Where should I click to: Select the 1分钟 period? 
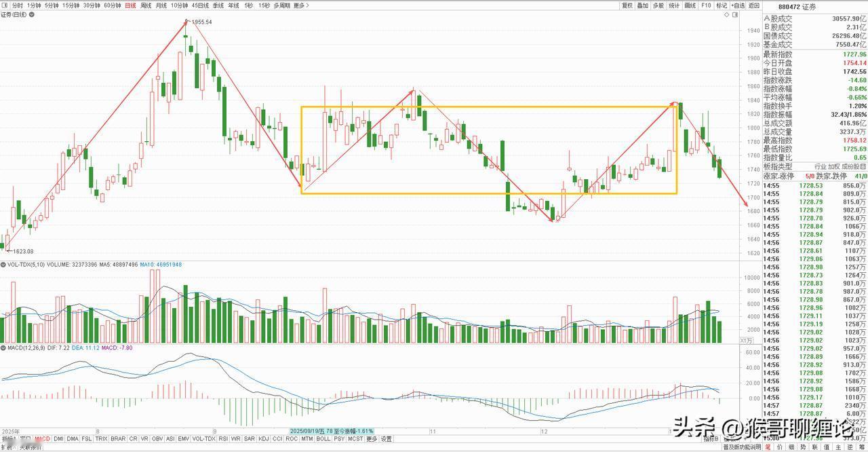click(34, 5)
